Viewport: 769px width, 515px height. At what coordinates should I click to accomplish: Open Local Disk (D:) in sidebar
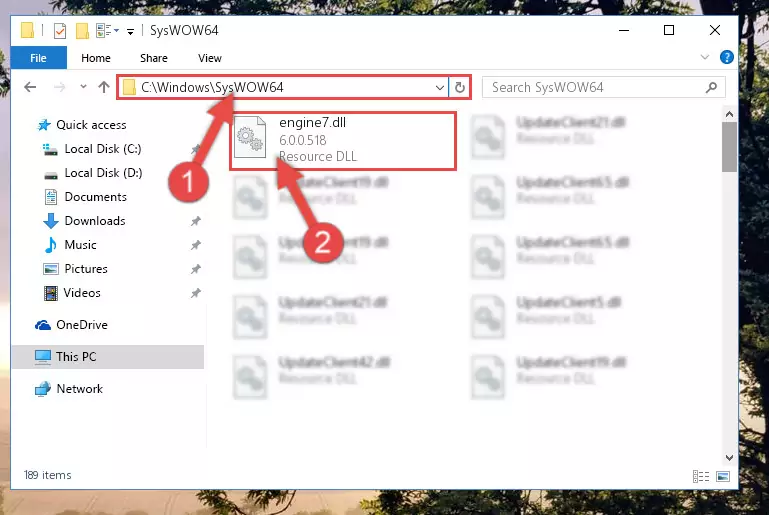coord(103,173)
